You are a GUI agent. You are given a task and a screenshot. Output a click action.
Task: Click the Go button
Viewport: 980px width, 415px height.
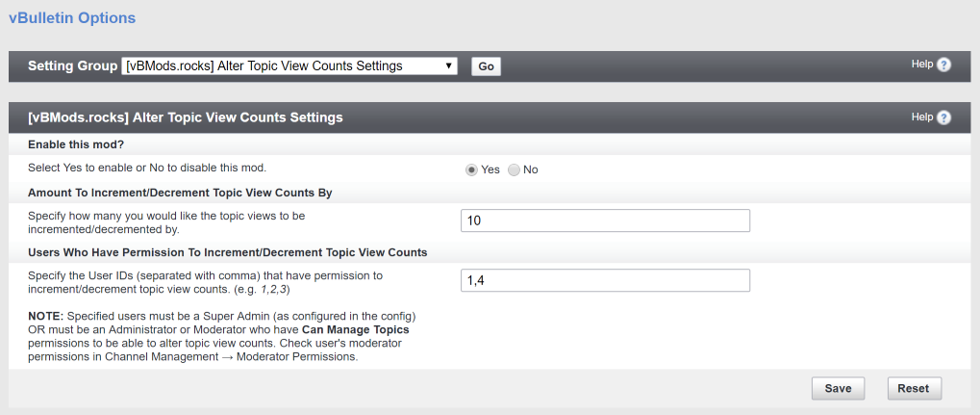point(487,66)
